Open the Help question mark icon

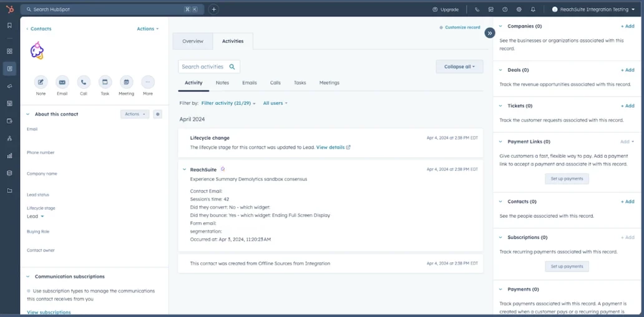[x=505, y=9]
